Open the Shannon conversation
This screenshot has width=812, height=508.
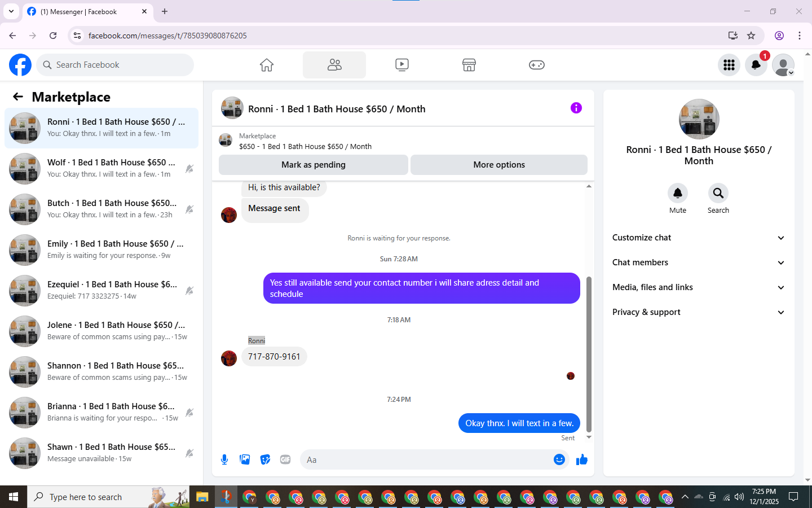[101, 372]
